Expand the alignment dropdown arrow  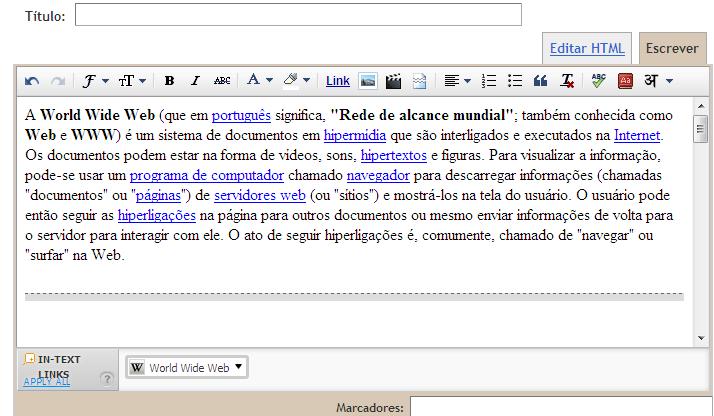click(468, 81)
